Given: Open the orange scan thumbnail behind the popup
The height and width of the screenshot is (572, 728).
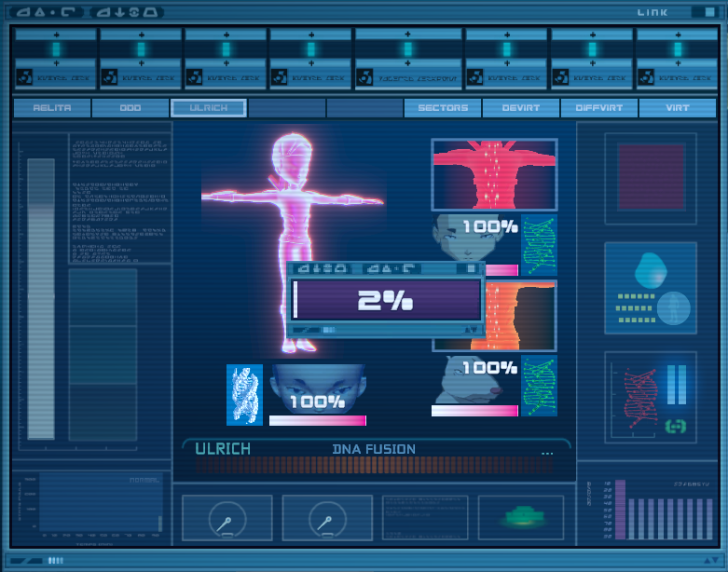Looking at the screenshot, I should coord(520,316).
